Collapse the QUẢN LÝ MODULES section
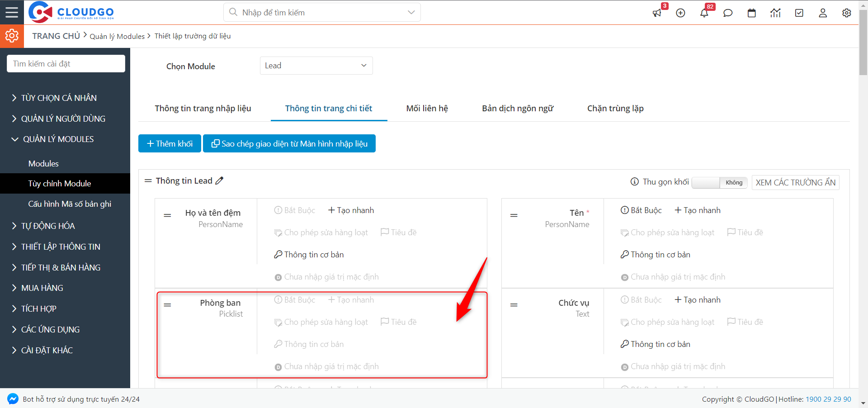This screenshot has width=868, height=408. pyautogui.click(x=58, y=139)
